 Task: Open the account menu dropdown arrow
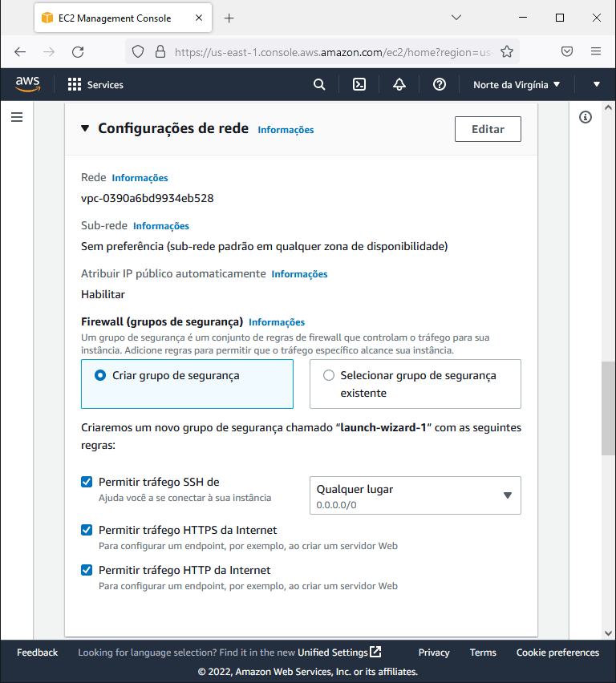coord(597,84)
